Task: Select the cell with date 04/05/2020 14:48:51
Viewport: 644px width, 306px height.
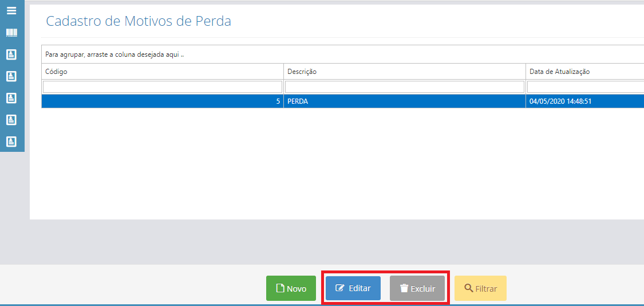Action: point(585,101)
